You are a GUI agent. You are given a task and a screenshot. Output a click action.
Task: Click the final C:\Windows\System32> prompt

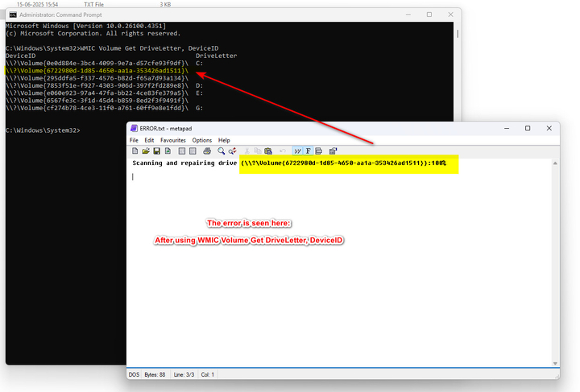[x=43, y=130]
